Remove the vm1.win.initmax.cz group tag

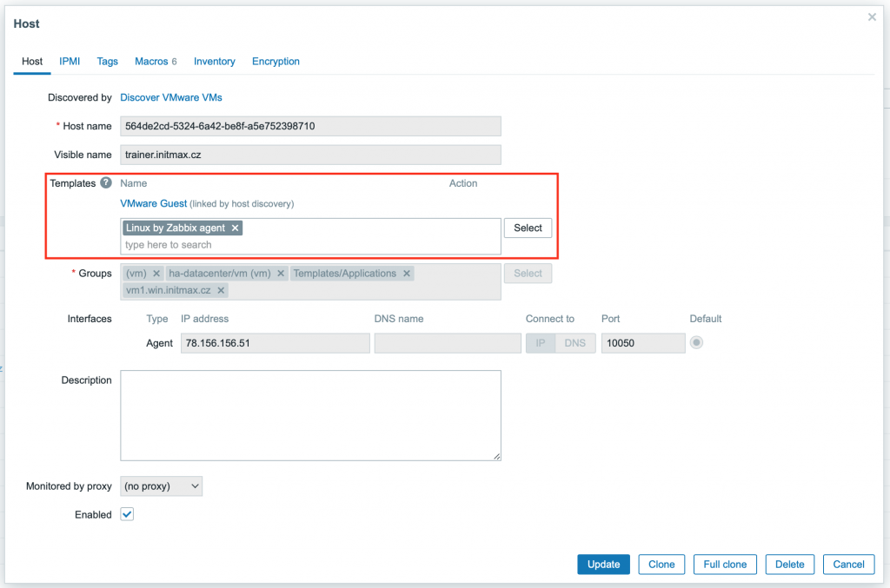click(221, 291)
